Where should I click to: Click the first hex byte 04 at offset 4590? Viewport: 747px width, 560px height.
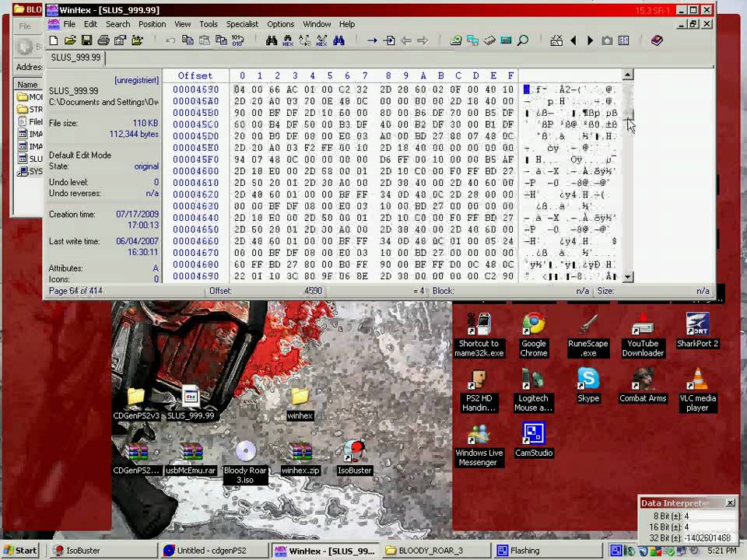[x=239, y=89]
